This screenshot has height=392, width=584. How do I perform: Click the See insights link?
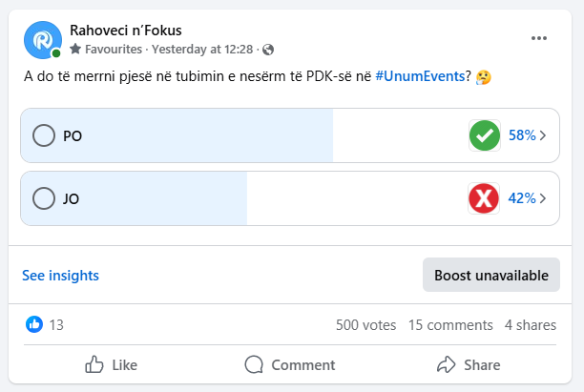tap(60, 276)
